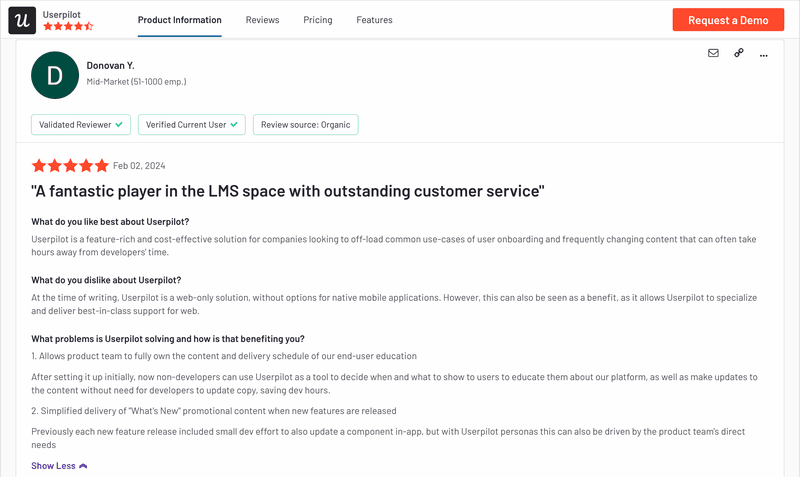Copy review link via chain icon
The height and width of the screenshot is (477, 800).
739,53
